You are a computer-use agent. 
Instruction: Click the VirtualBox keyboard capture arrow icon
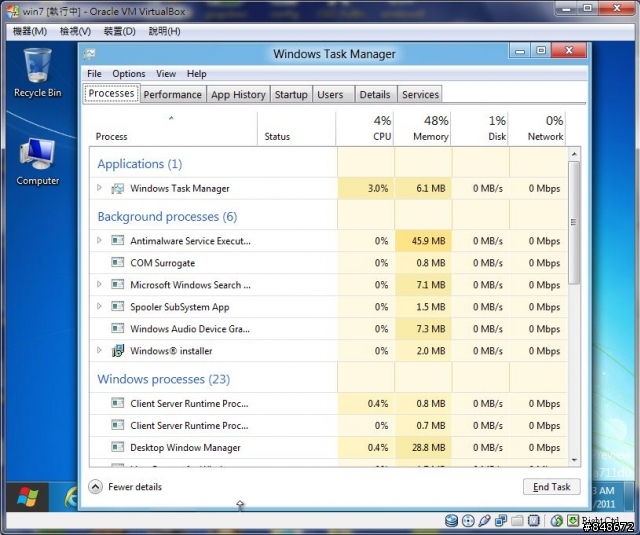pos(573,520)
